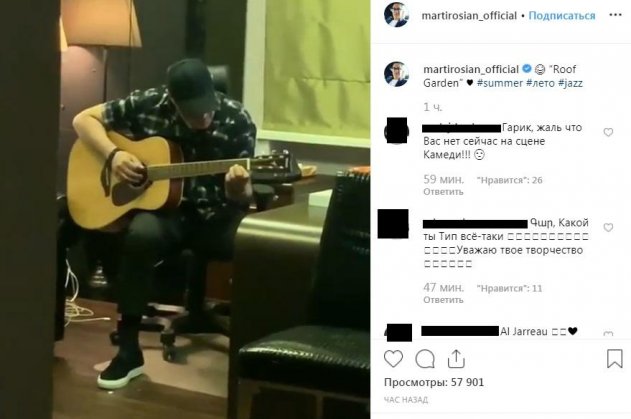View likes count 'Нравится': 26
Viewport: 631px width, 419px height.
click(x=510, y=180)
